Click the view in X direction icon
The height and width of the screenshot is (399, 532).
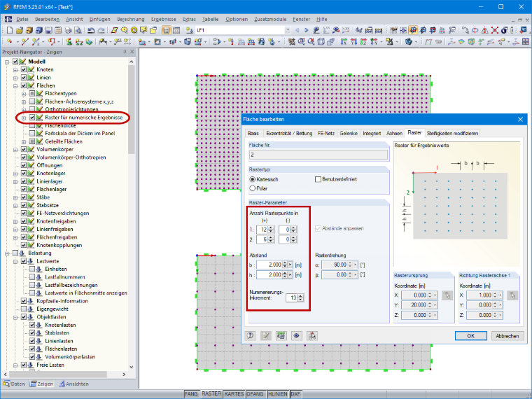pos(344,42)
